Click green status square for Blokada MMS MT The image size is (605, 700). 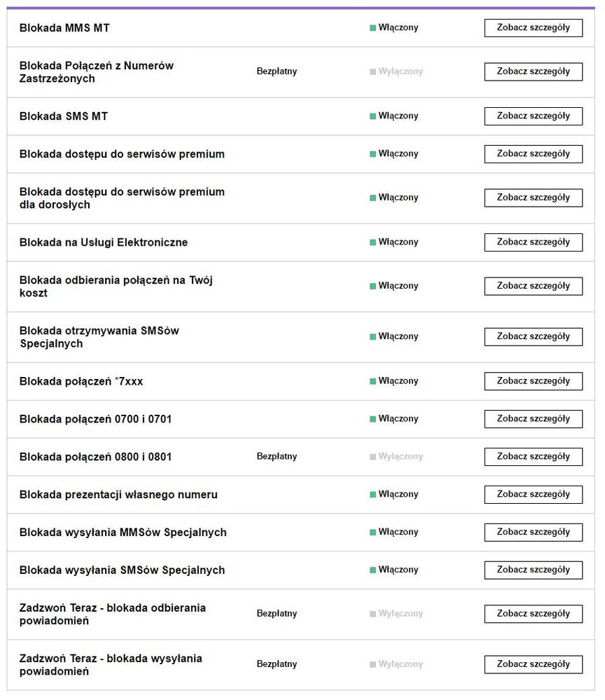pyautogui.click(x=373, y=28)
